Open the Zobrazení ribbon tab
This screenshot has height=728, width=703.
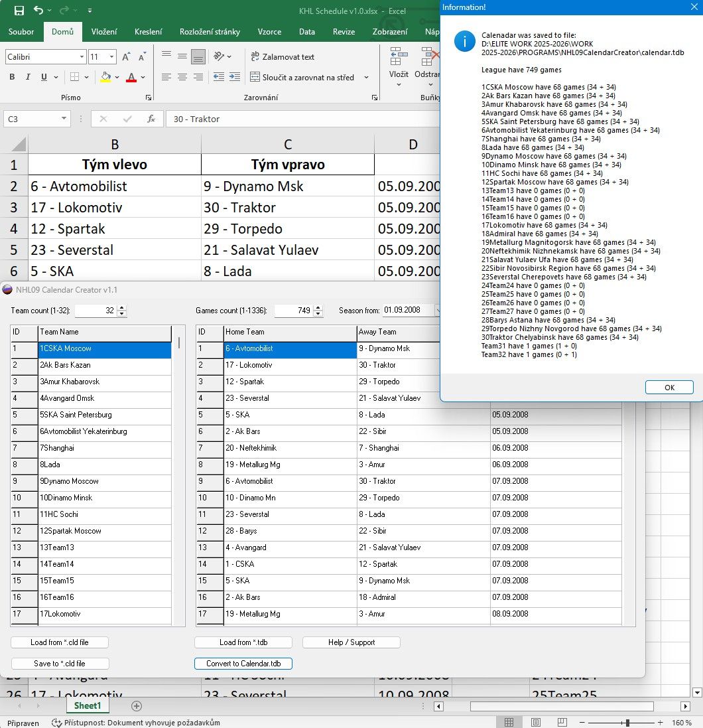click(x=390, y=32)
